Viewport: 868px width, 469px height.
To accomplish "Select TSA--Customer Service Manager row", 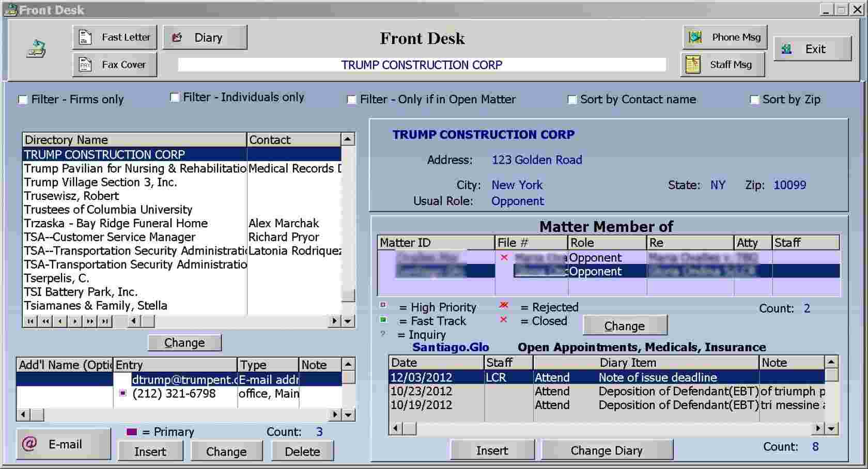I will [181, 237].
